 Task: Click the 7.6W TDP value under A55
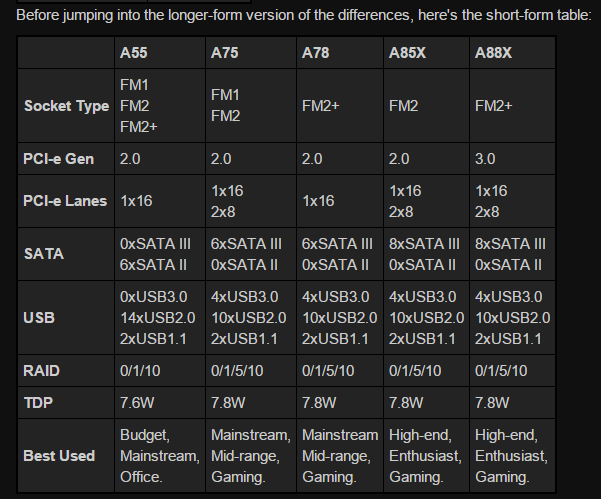[x=160, y=402]
